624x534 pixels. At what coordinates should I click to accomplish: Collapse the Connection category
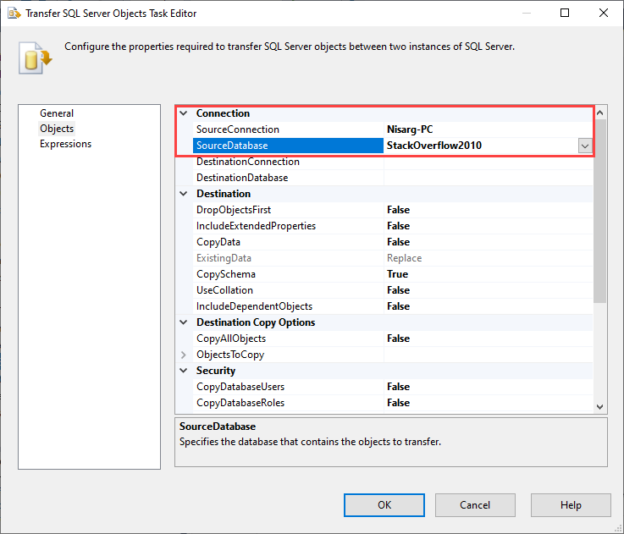[x=183, y=113]
